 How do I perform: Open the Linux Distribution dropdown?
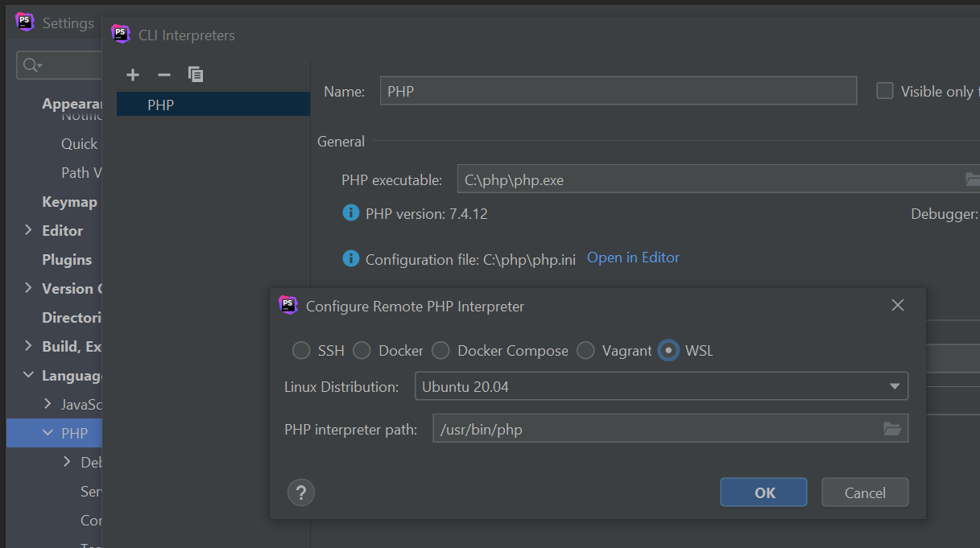coord(661,386)
